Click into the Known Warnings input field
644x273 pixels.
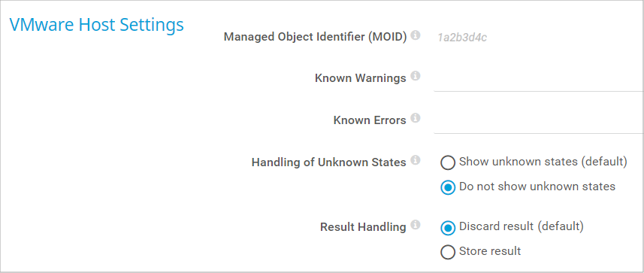(x=538, y=80)
